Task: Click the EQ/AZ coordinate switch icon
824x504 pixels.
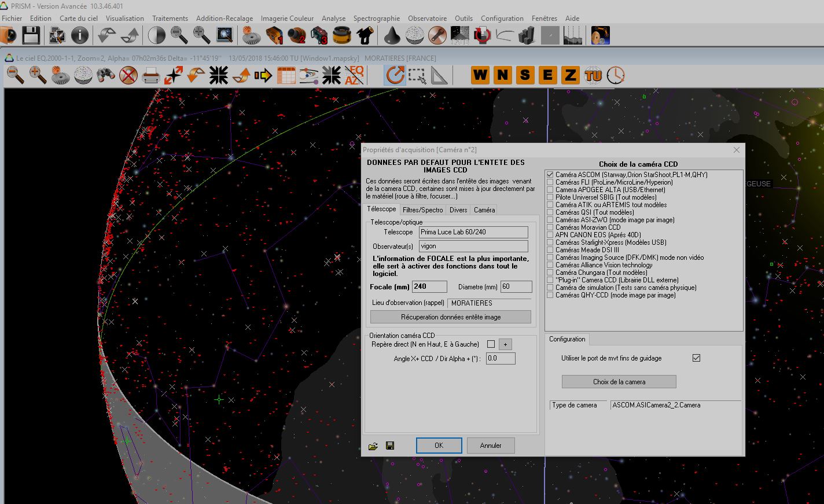Action: pos(354,75)
